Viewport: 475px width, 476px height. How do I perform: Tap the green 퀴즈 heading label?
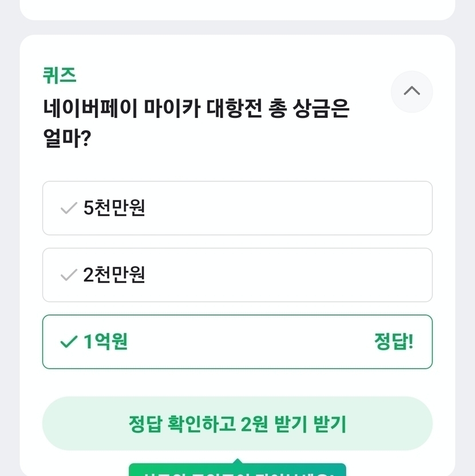59,75
